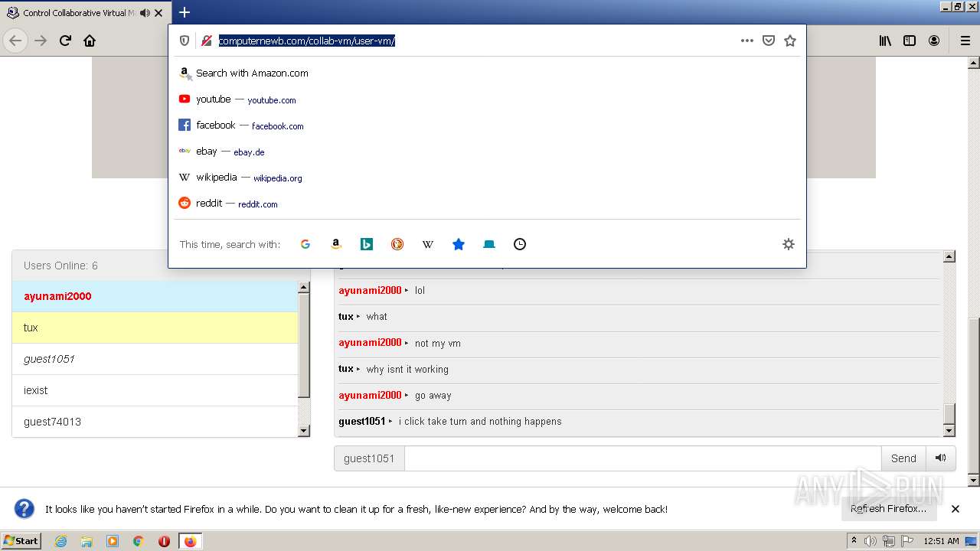Screen dimensions: 980x551
Task: Show hidden system tray icons
Action: 854,541
